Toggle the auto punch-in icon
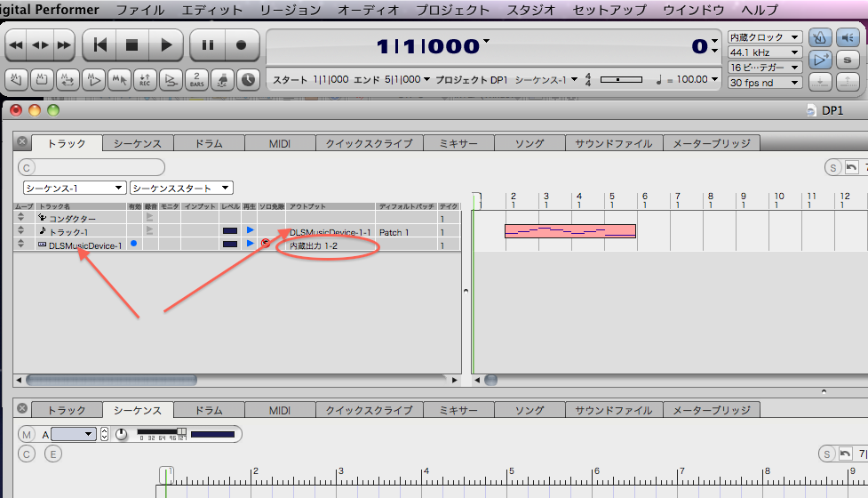This screenshot has height=498, width=868. tap(171, 80)
